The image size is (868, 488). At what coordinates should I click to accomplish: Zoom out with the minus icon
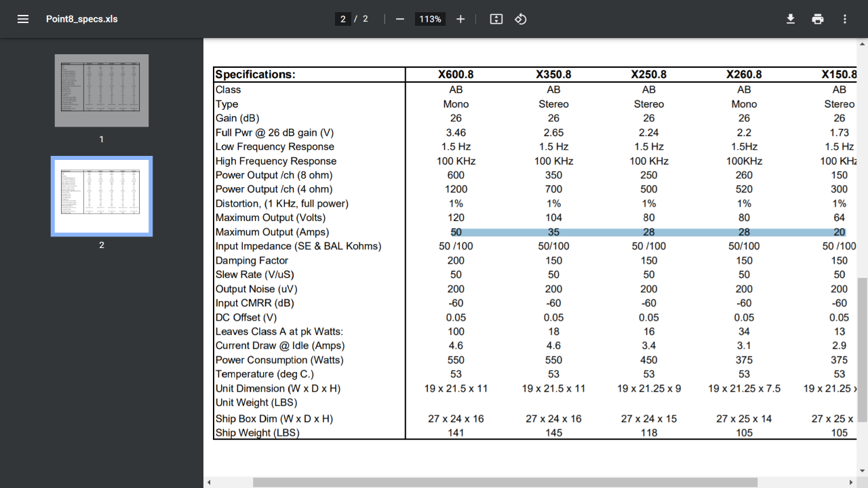coord(400,19)
